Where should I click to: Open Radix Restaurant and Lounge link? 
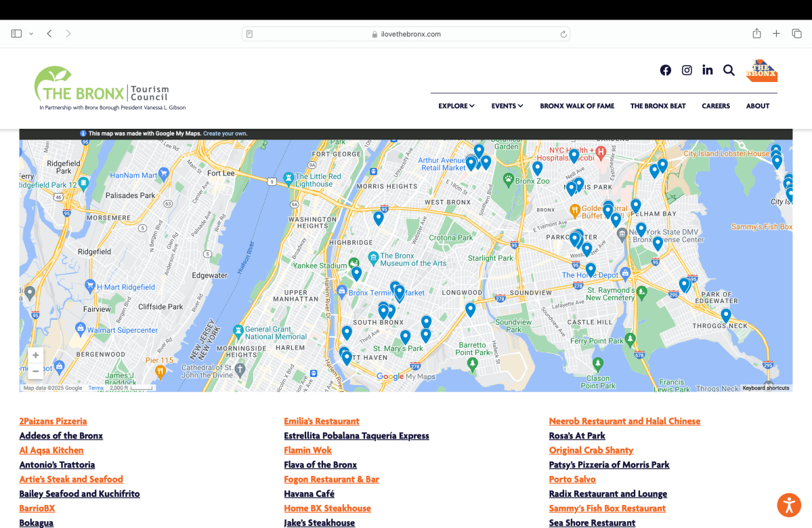[608, 494]
